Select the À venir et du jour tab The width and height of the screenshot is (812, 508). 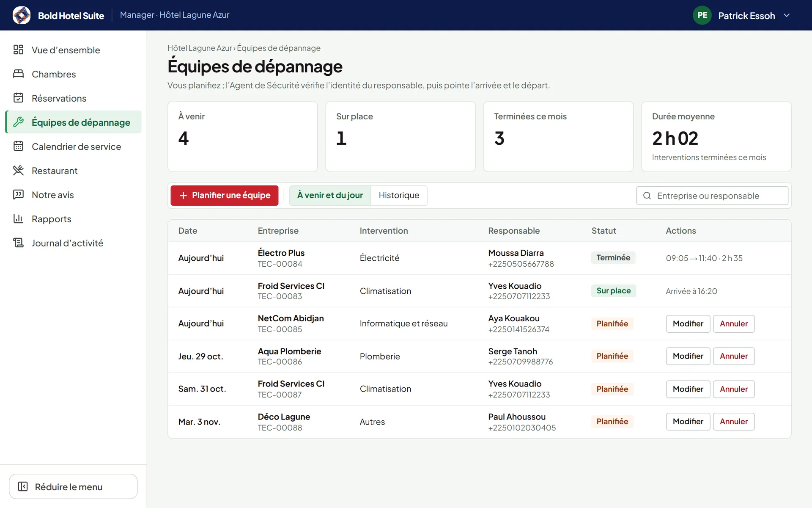coord(330,195)
